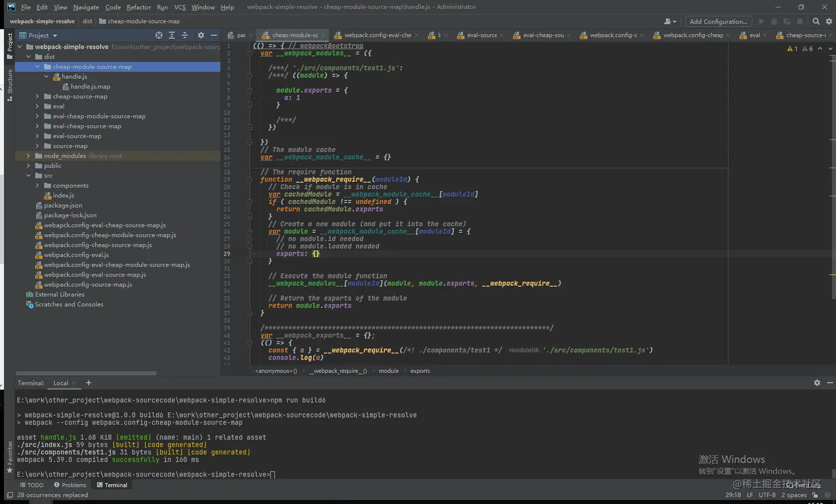Click the Search Everywhere magnifier icon

[x=816, y=22]
